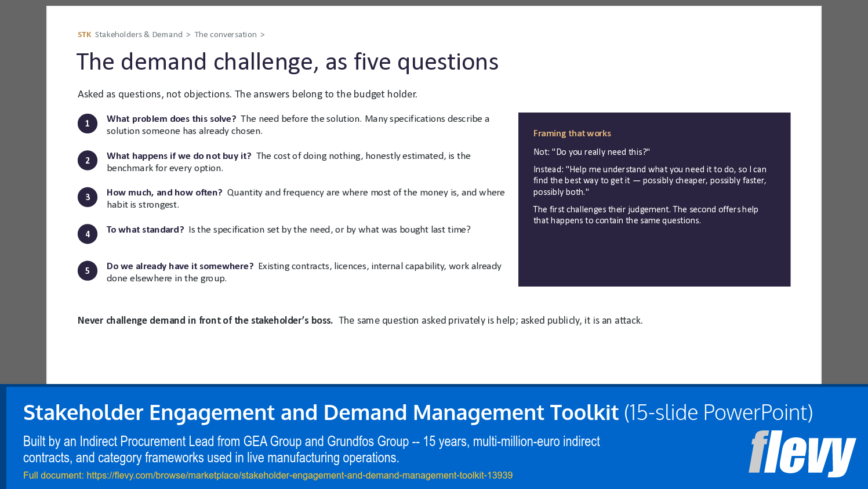Click the text 'Is the specification set by the need'
This screenshot has width=868, height=489.
coord(260,230)
